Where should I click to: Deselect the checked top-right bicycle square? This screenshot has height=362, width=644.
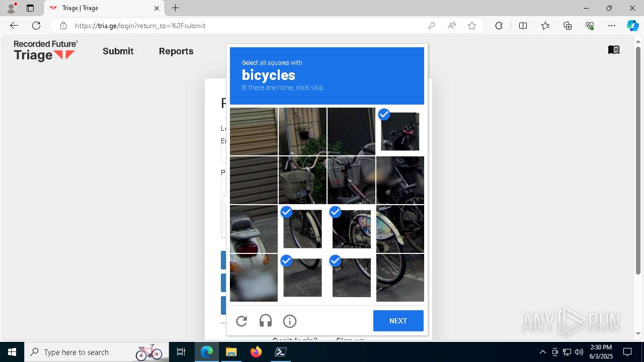point(400,131)
